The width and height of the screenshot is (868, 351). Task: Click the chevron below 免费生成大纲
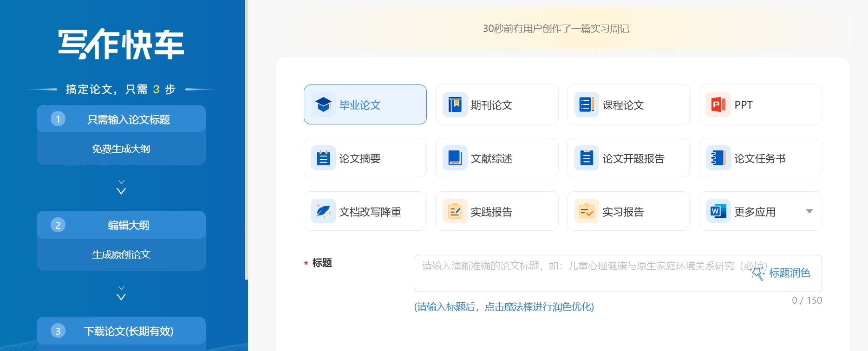[x=121, y=188]
